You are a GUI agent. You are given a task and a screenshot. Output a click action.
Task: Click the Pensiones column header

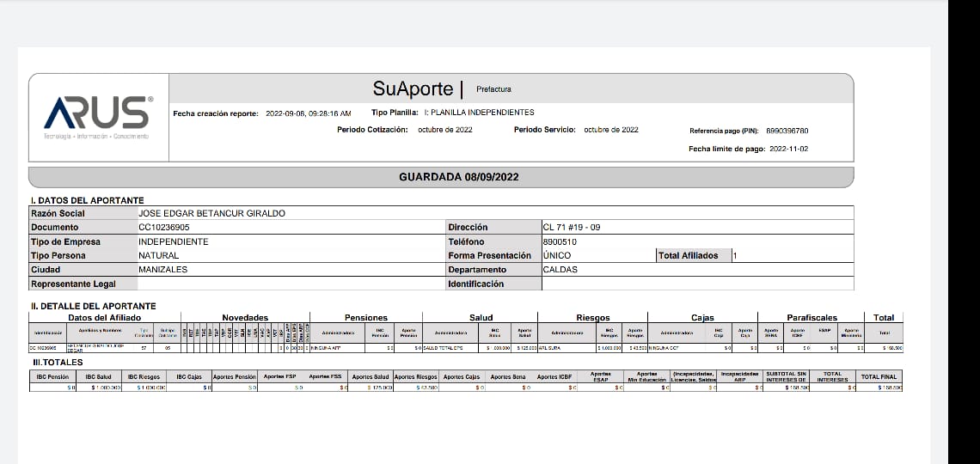click(366, 317)
